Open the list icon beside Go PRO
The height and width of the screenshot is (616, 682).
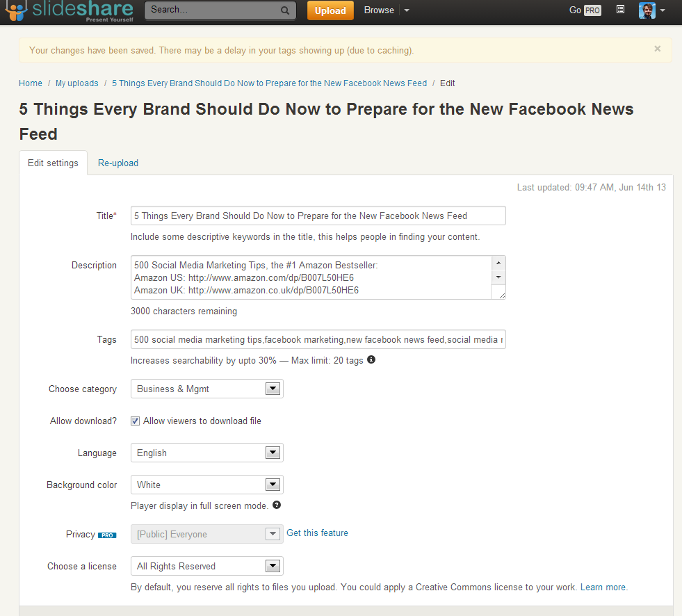[x=620, y=10]
